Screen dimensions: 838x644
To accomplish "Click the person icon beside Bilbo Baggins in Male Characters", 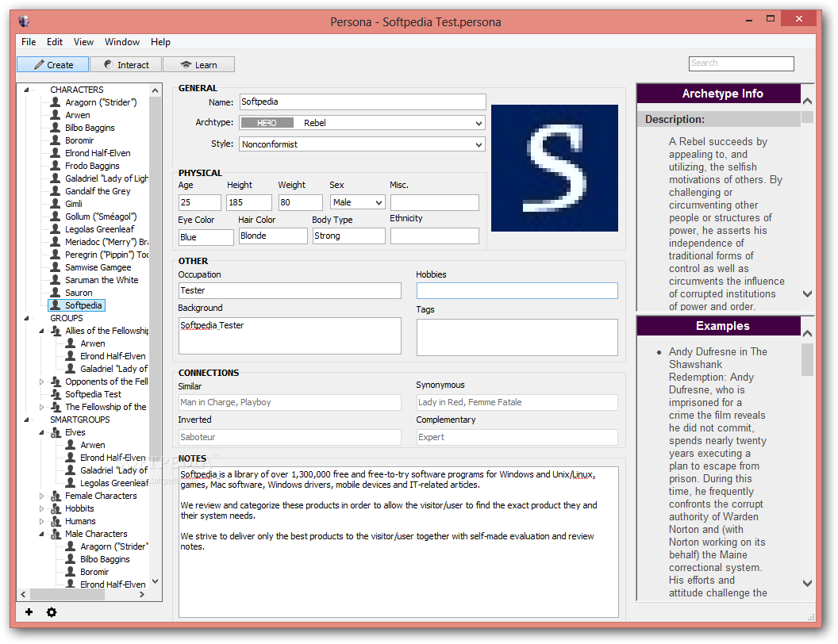I will point(70,559).
